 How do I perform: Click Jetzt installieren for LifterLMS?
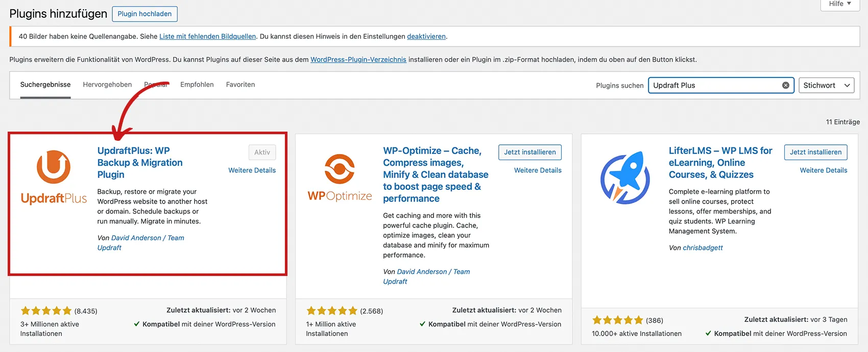tap(815, 152)
